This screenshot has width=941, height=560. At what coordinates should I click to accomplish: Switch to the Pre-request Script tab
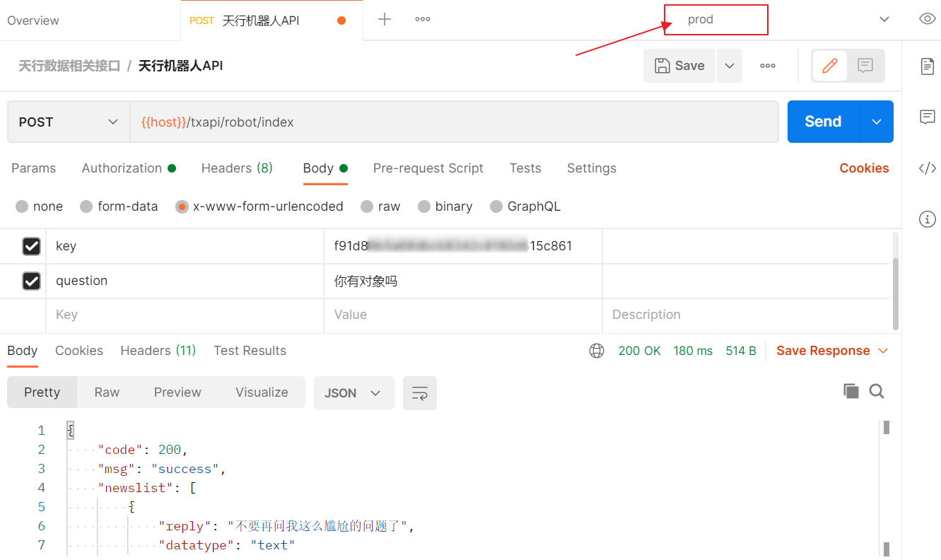[x=428, y=168]
